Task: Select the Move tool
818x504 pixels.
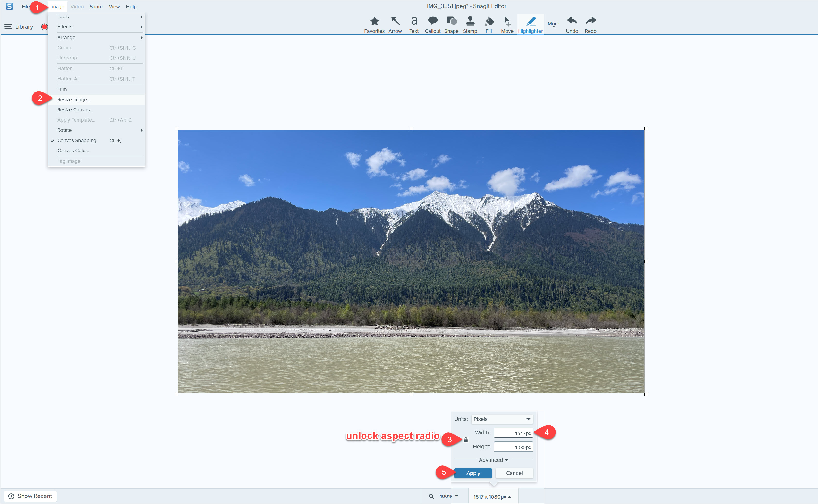Action: point(507,25)
